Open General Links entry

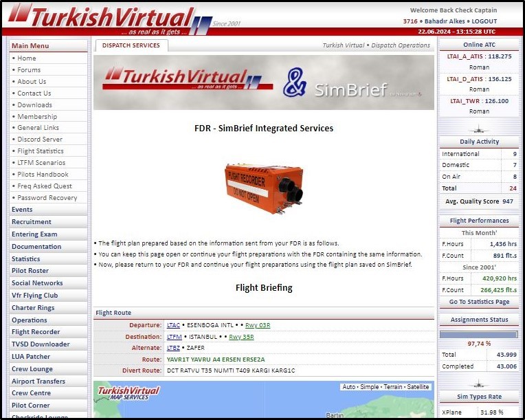(x=38, y=128)
